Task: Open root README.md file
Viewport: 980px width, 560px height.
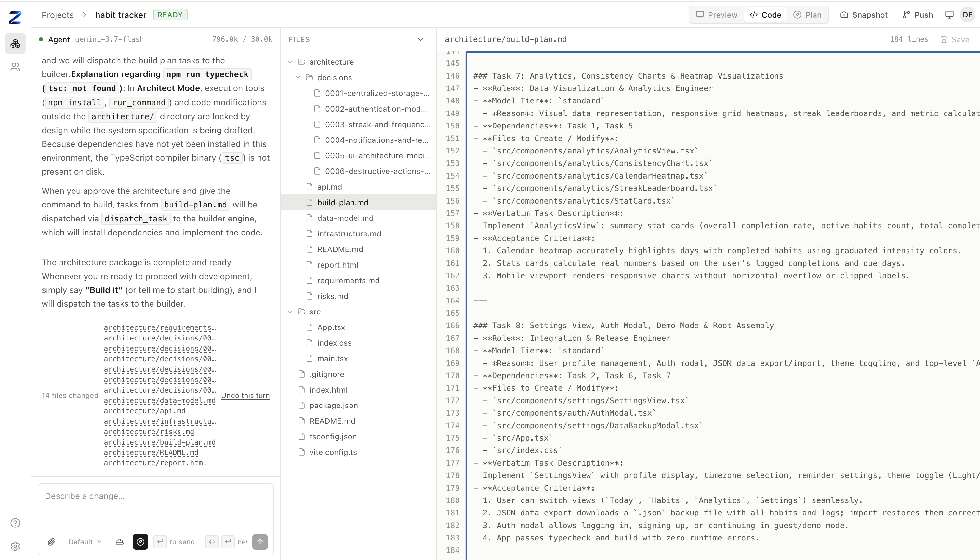Action: 359,421
